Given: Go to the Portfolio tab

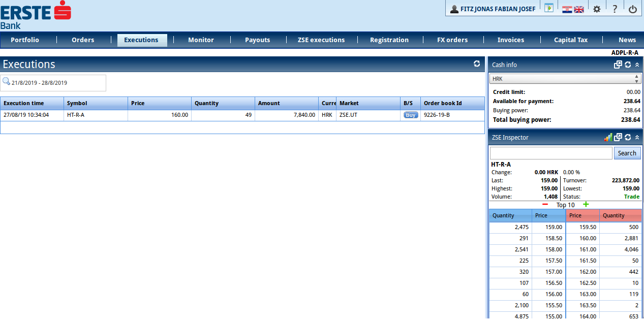Looking at the screenshot, I should coord(25,40).
